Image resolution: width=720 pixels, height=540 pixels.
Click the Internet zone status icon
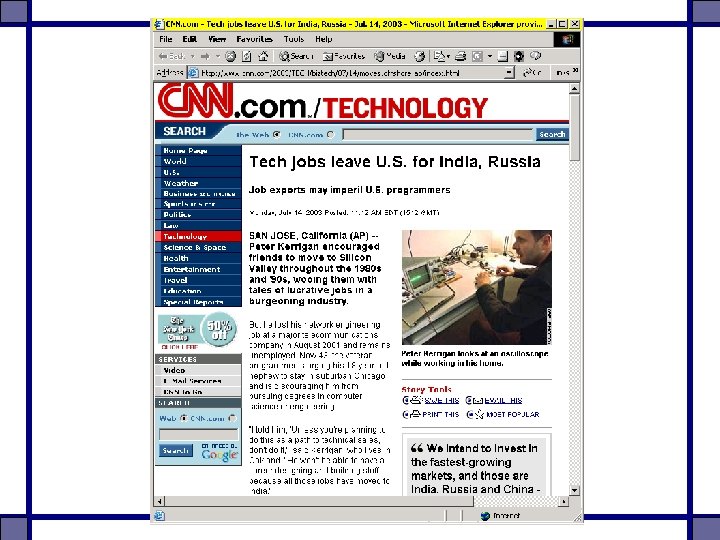point(485,516)
